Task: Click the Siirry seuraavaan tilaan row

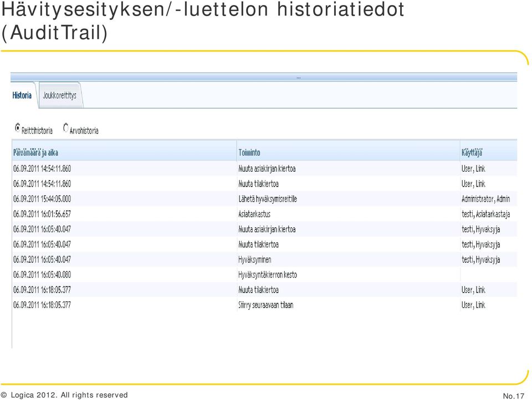Action: tap(266, 305)
